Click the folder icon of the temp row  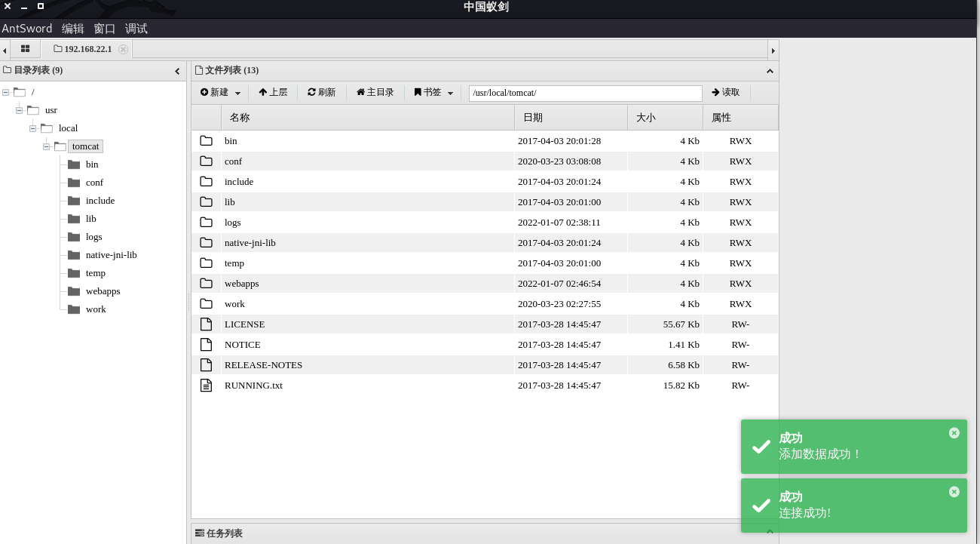(x=207, y=263)
